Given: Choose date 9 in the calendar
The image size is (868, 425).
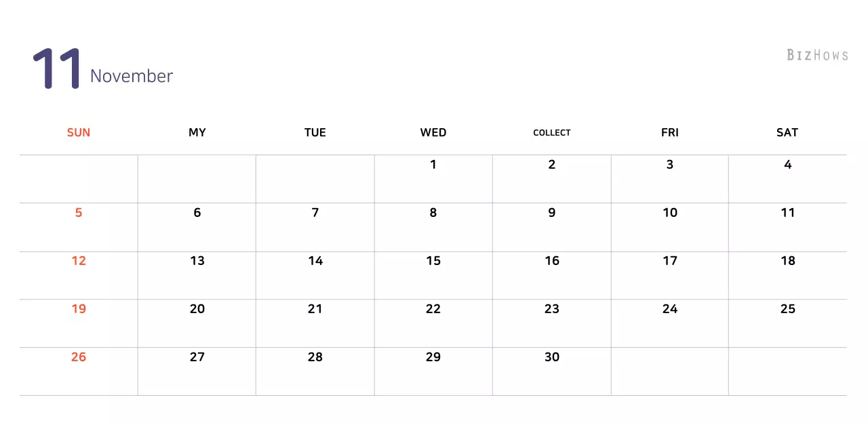Looking at the screenshot, I should [552, 213].
